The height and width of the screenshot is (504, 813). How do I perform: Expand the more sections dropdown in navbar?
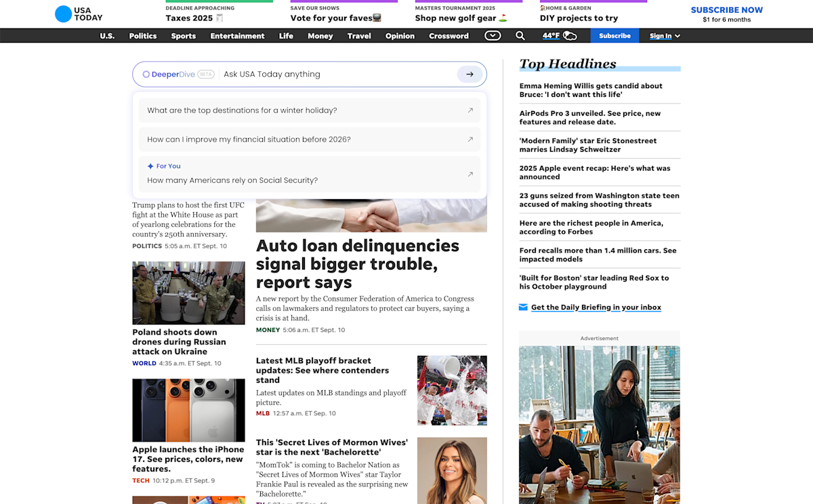(x=493, y=36)
